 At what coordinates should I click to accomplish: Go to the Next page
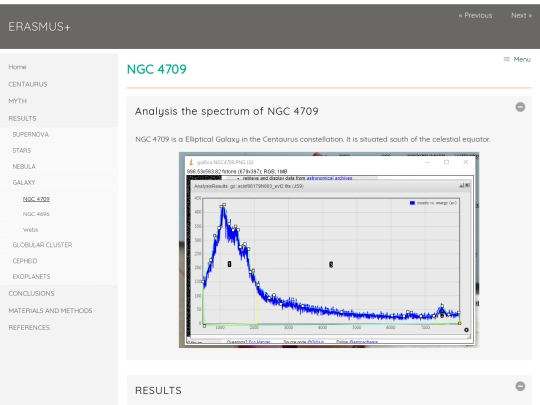(521, 15)
